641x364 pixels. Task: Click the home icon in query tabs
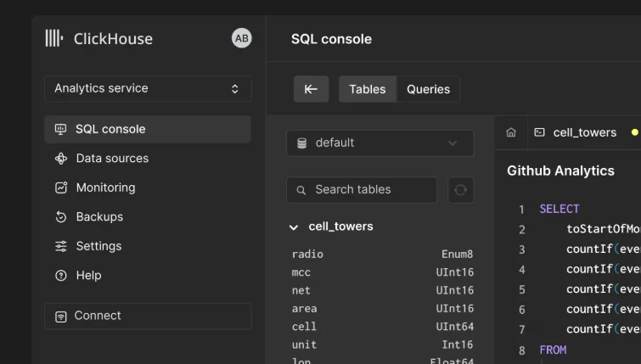click(x=511, y=132)
